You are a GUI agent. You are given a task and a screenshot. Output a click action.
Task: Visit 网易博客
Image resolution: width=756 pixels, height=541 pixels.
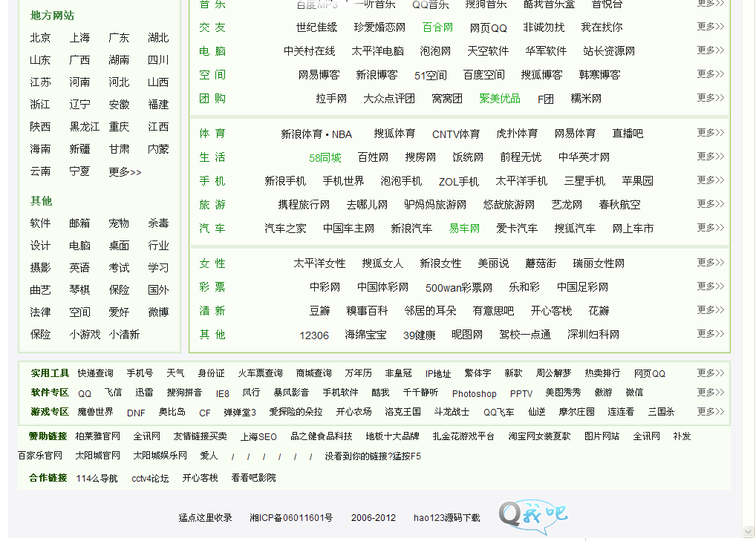(x=319, y=75)
